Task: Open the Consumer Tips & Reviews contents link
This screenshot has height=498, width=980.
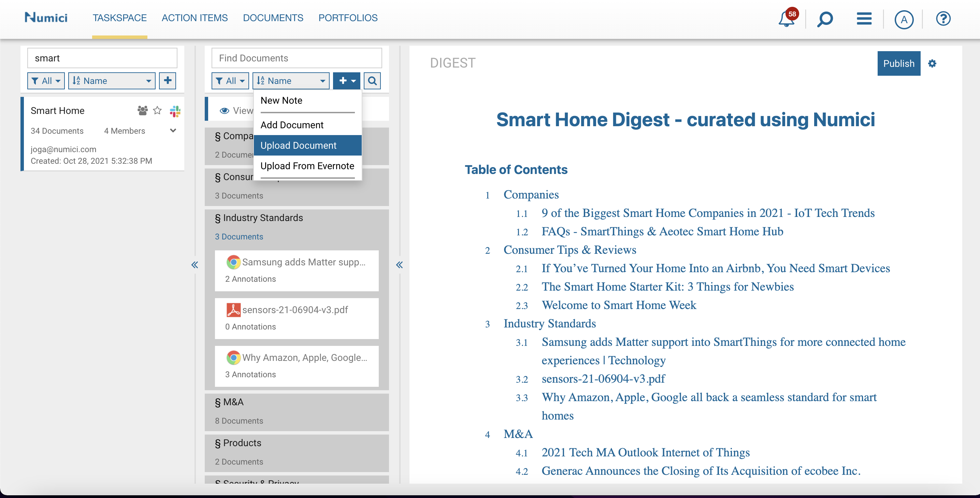Action: 570,250
